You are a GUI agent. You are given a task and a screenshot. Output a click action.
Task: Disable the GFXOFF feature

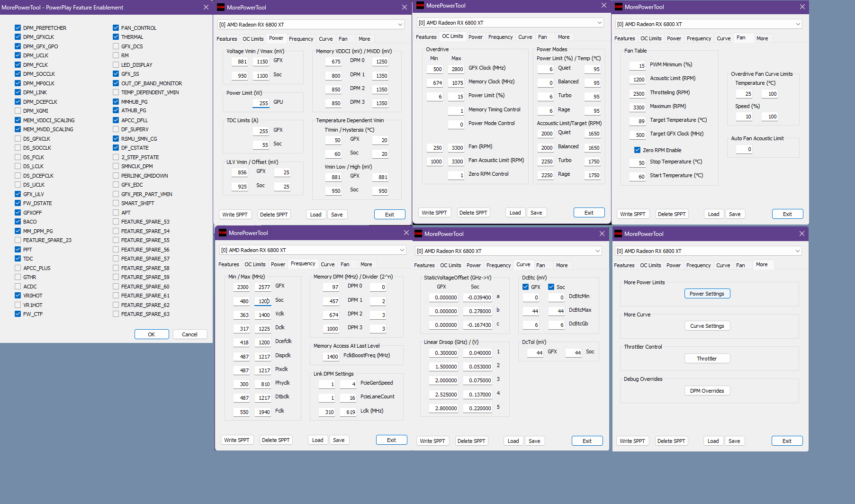coord(18,213)
